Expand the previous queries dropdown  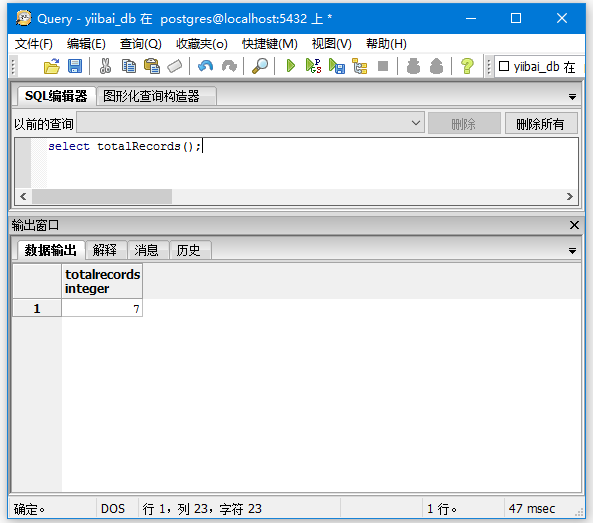coord(416,123)
